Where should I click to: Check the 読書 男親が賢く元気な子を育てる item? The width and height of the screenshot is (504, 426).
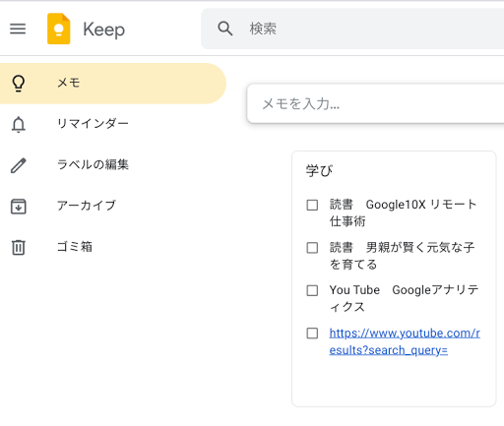click(312, 248)
